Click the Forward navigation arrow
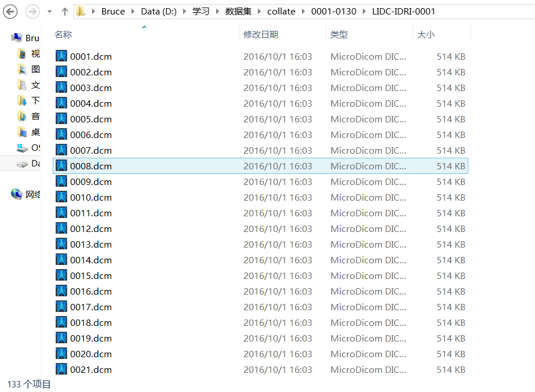Screen dimensions: 535x392 tap(32, 12)
